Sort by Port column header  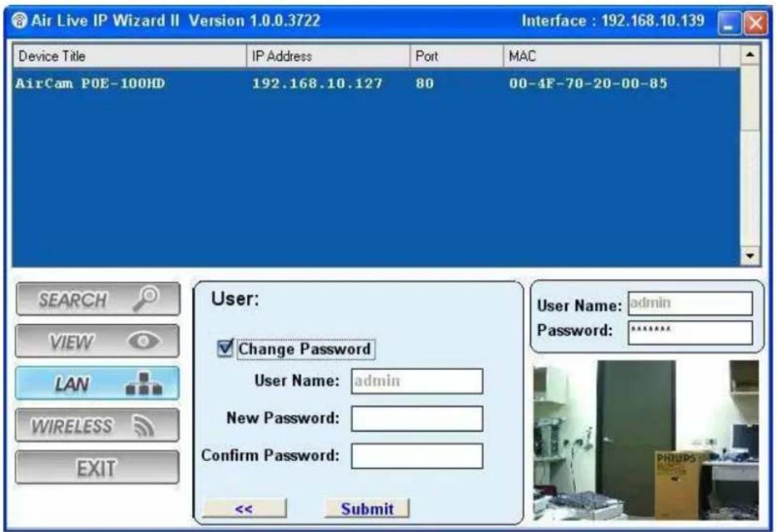click(x=456, y=56)
